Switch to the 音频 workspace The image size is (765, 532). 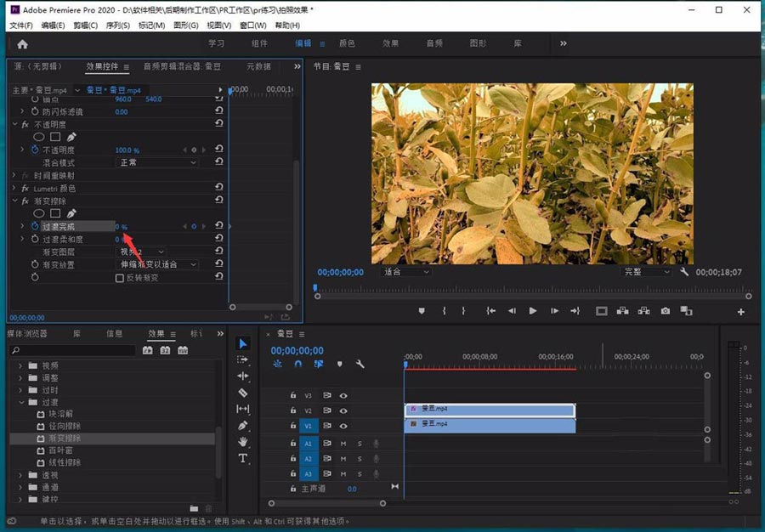(x=434, y=43)
